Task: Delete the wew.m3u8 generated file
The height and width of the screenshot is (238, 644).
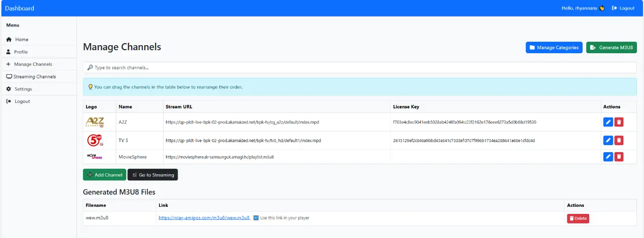Action: pyautogui.click(x=578, y=218)
